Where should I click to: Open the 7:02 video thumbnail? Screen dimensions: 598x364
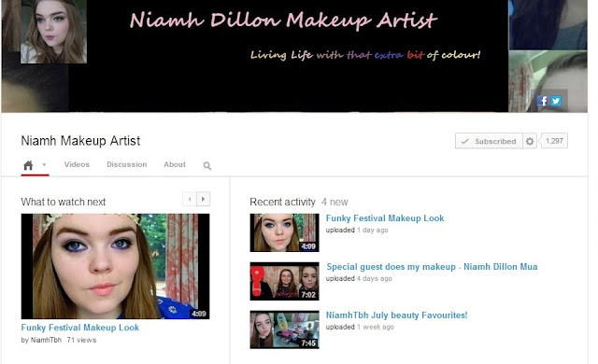coord(284,281)
